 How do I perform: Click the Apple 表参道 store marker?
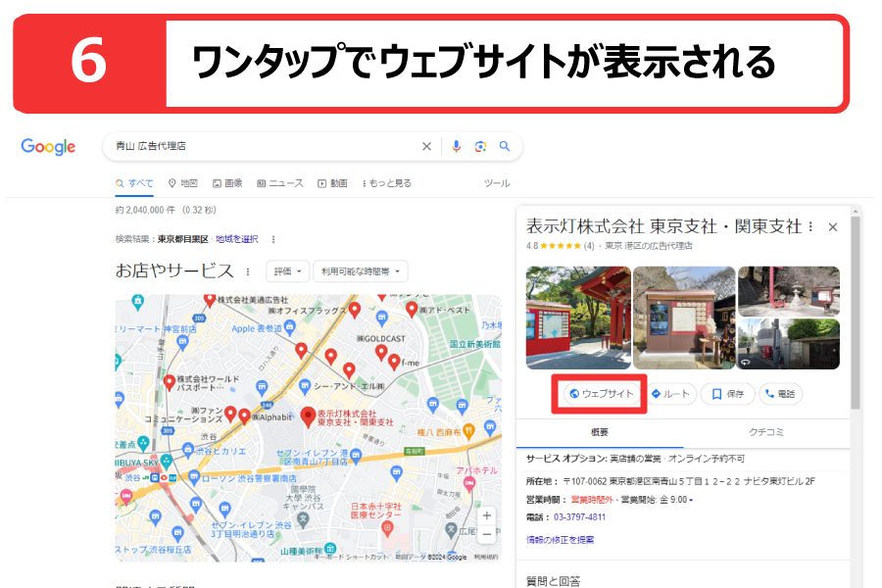click(290, 325)
